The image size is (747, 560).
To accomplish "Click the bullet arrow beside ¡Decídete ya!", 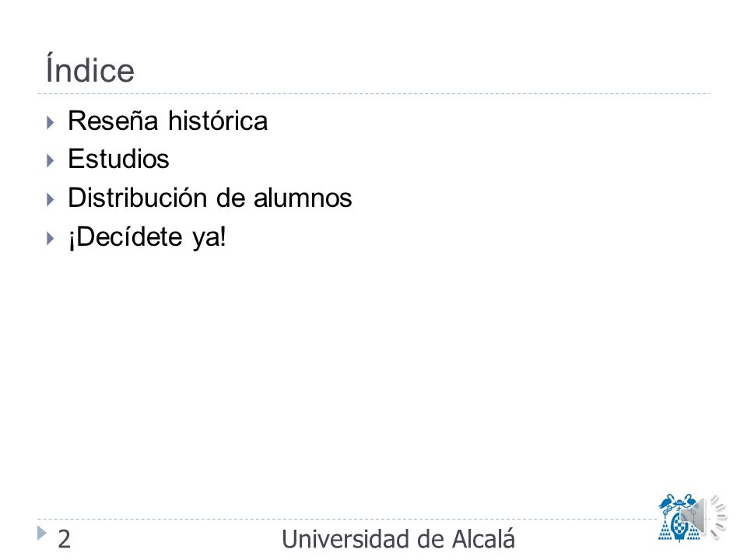I will (x=51, y=238).
